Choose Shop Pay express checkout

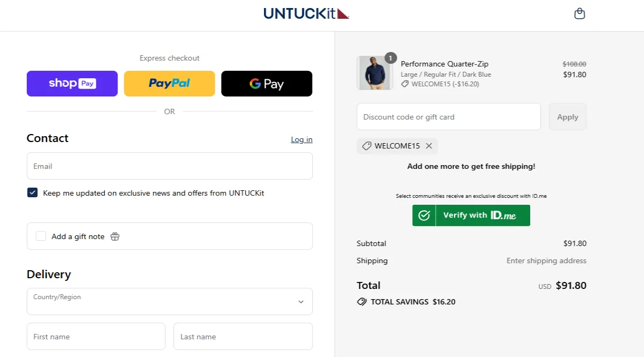coord(72,83)
